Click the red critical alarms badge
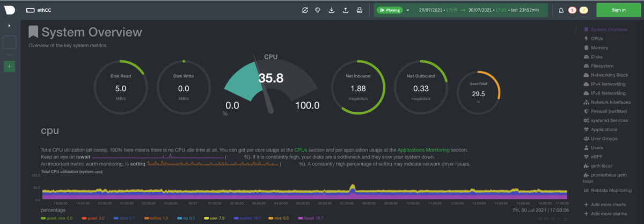This screenshot has height=224, width=644. (x=572, y=10)
